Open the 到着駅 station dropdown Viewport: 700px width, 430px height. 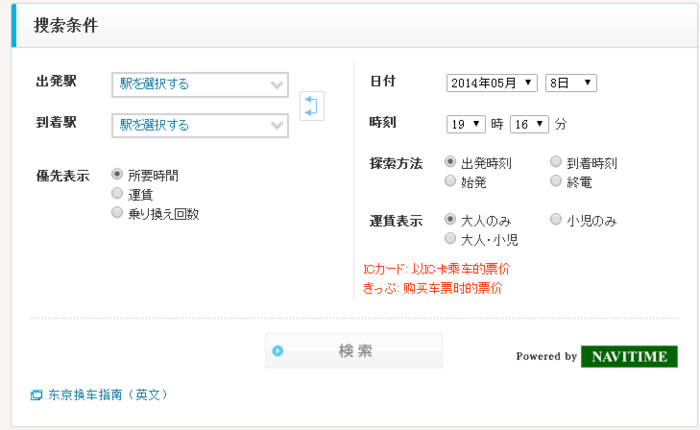coord(200,125)
